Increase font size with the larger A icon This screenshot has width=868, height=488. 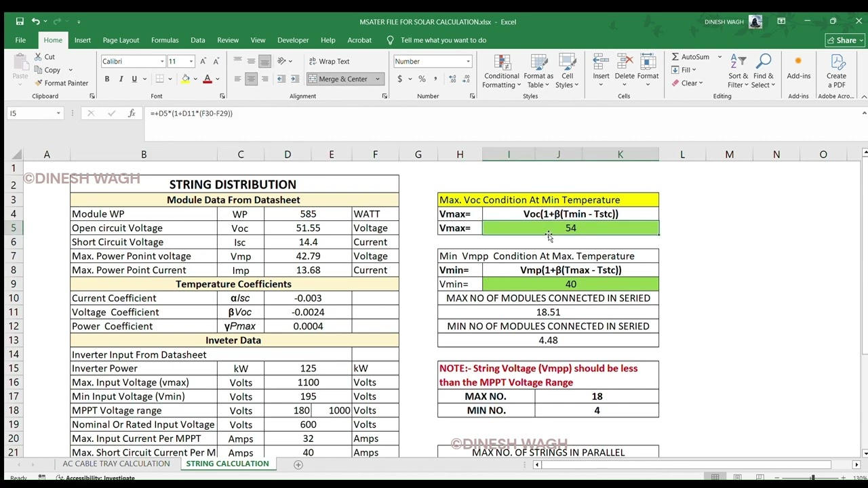coord(203,61)
